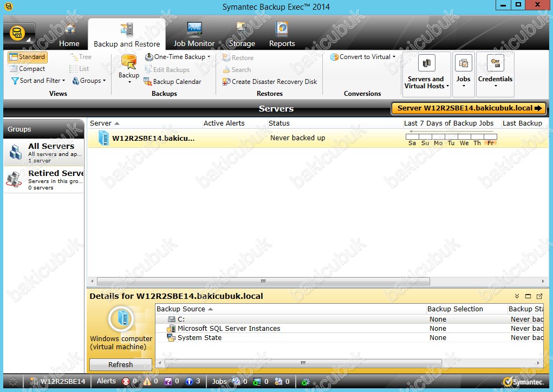Image resolution: width=553 pixels, height=392 pixels.
Task: Click the Symantec logo in status bar
Action: coord(524,382)
